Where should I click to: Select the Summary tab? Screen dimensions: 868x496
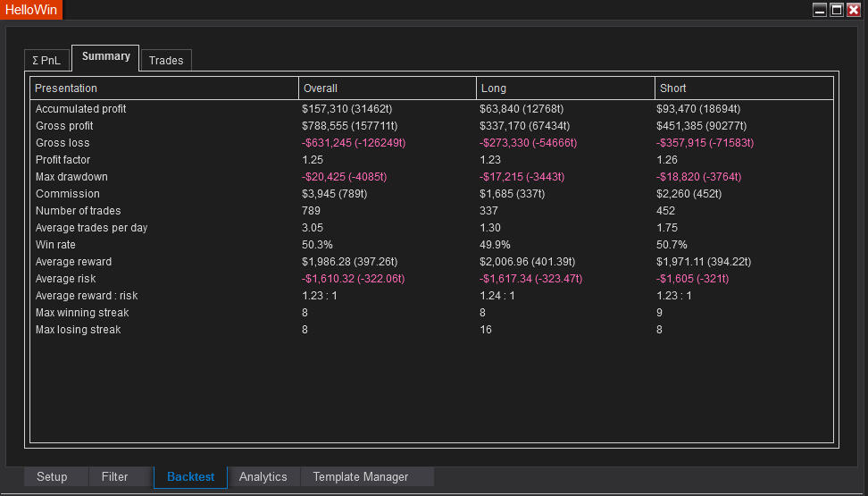point(105,56)
